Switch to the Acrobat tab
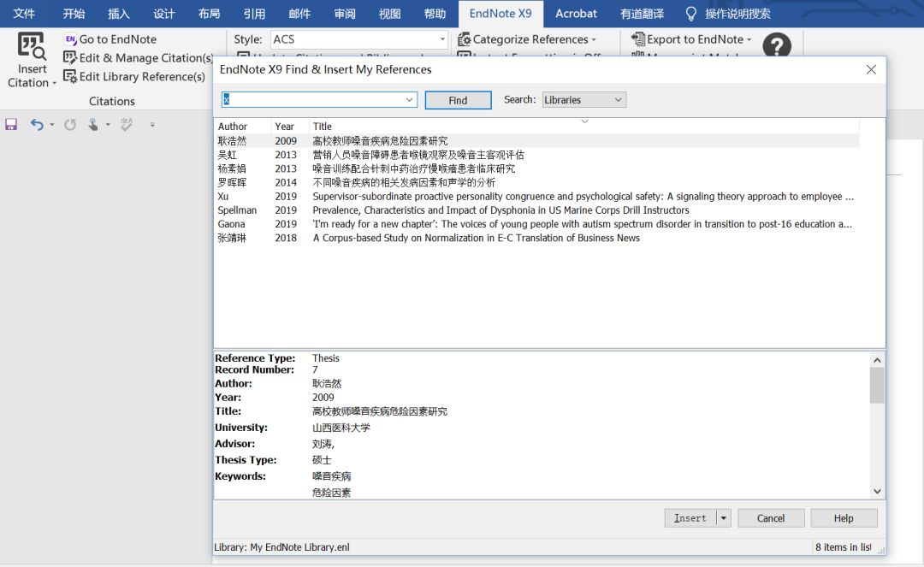This screenshot has height=567, width=924. pos(576,14)
